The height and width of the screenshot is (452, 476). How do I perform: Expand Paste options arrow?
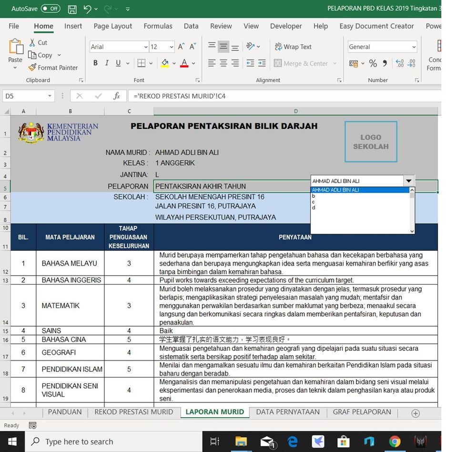tap(15, 68)
